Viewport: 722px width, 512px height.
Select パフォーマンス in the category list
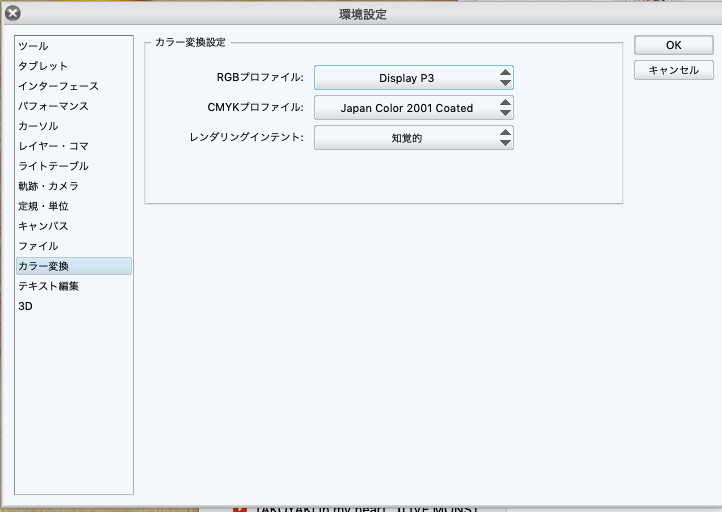74,106
